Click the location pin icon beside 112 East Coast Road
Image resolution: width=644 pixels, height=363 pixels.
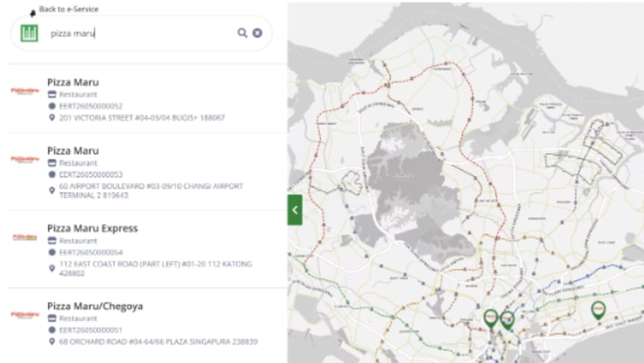(x=52, y=268)
